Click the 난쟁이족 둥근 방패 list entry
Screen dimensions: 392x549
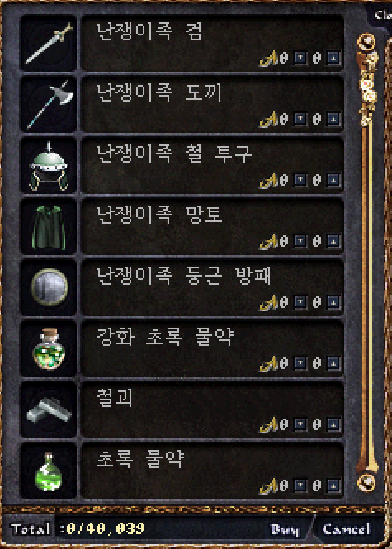(x=212, y=288)
